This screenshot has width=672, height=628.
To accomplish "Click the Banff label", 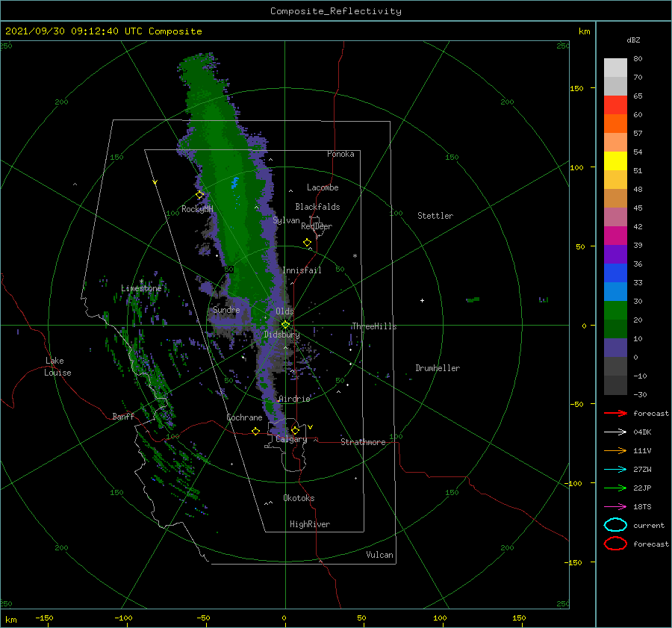I will point(123,416).
